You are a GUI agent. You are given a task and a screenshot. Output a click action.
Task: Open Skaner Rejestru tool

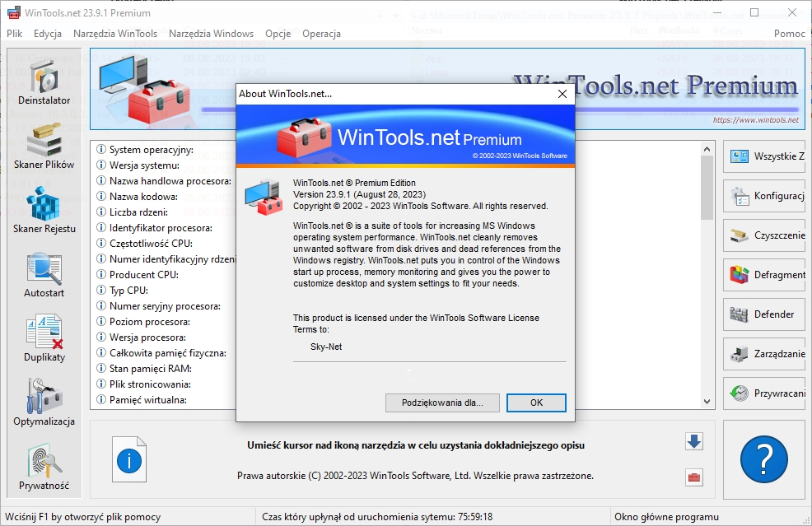pos(44,212)
